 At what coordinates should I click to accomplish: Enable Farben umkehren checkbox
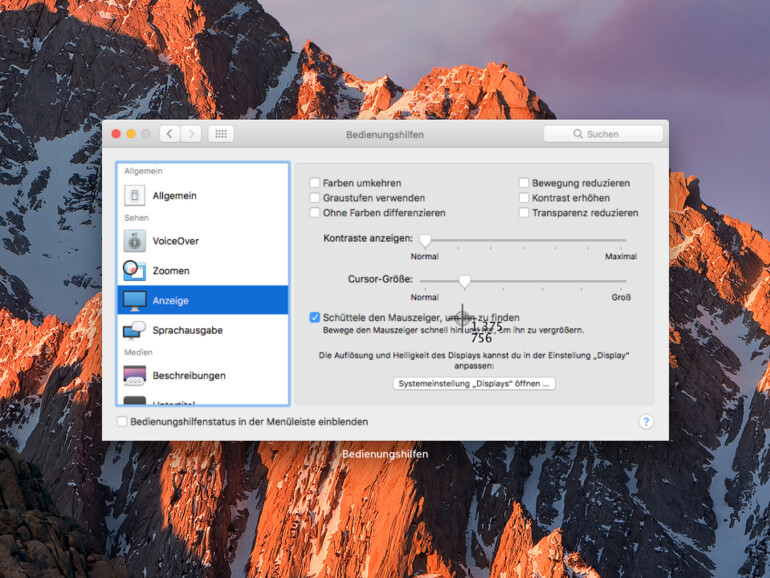[x=315, y=183]
